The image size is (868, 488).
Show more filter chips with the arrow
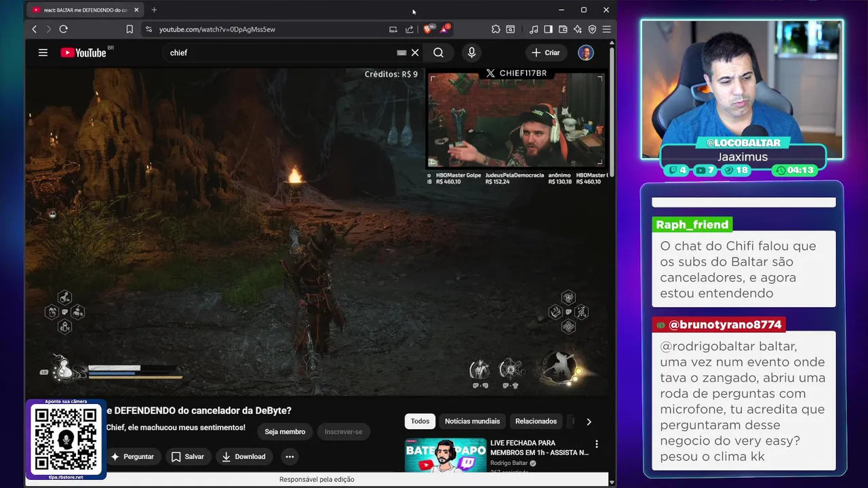[589, 422]
